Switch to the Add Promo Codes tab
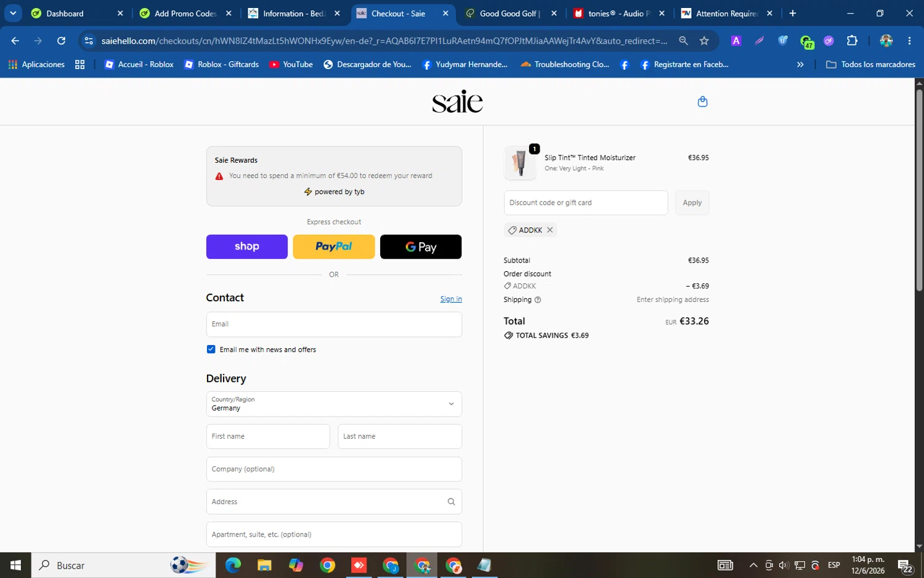924x578 pixels. 185,14
